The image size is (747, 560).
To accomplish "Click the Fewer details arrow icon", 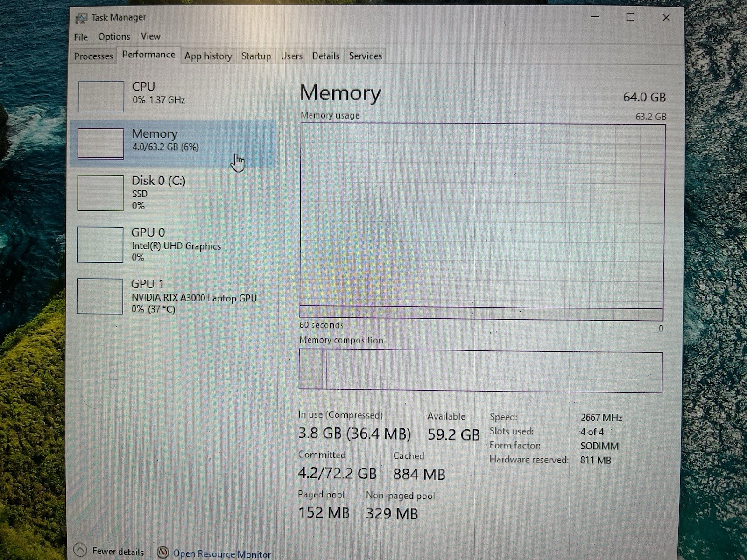I will 80,550.
